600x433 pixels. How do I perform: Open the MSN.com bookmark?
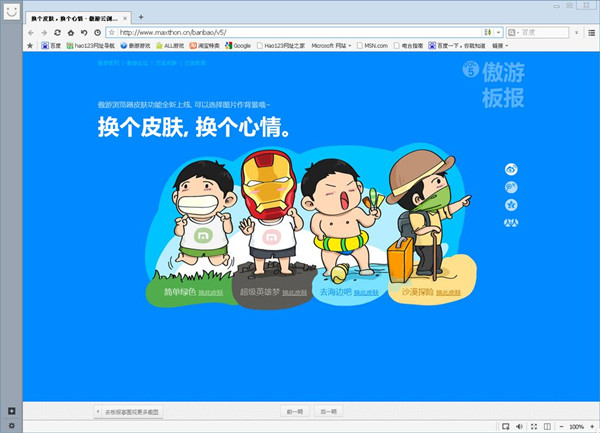[x=372, y=46]
